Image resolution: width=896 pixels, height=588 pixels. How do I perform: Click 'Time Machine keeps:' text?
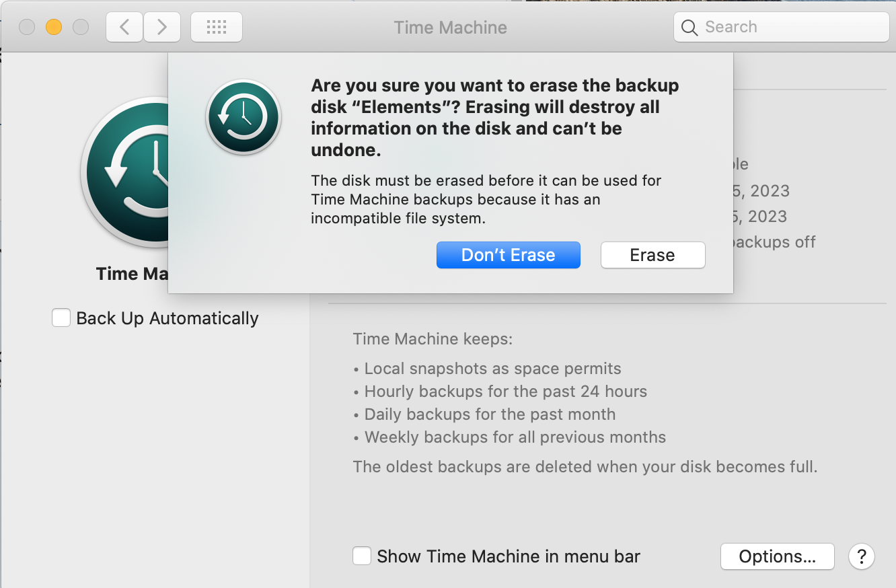[433, 339]
